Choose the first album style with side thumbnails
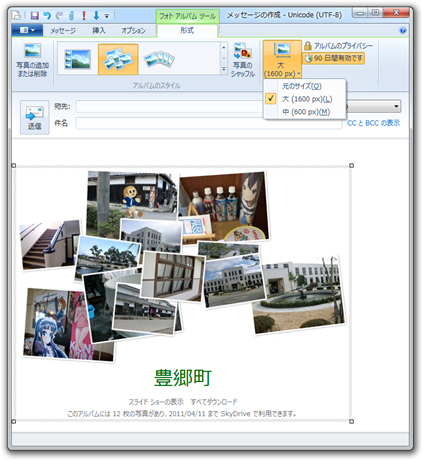 coord(77,59)
